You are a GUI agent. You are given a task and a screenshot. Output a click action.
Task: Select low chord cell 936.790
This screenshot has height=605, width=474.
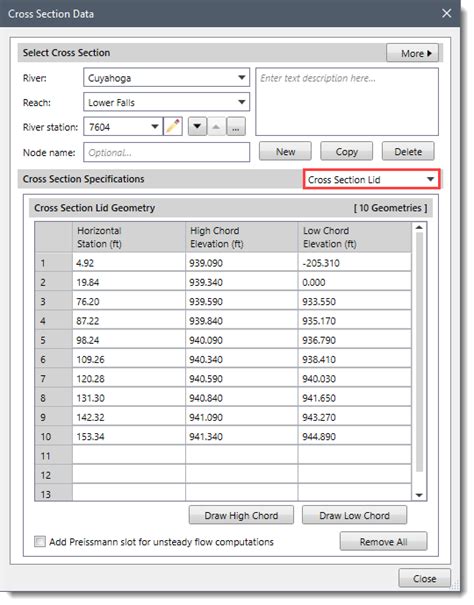354,340
